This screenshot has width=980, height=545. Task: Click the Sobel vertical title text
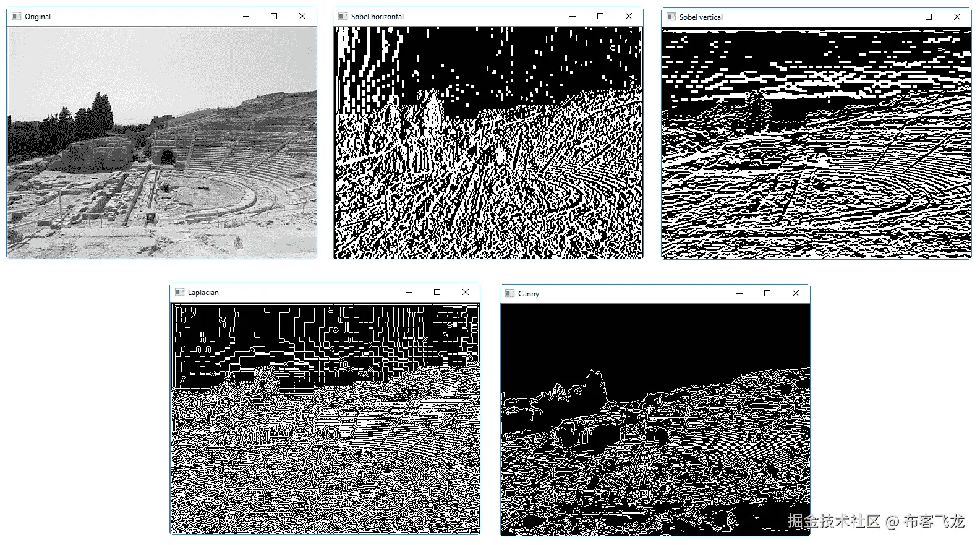[701, 17]
